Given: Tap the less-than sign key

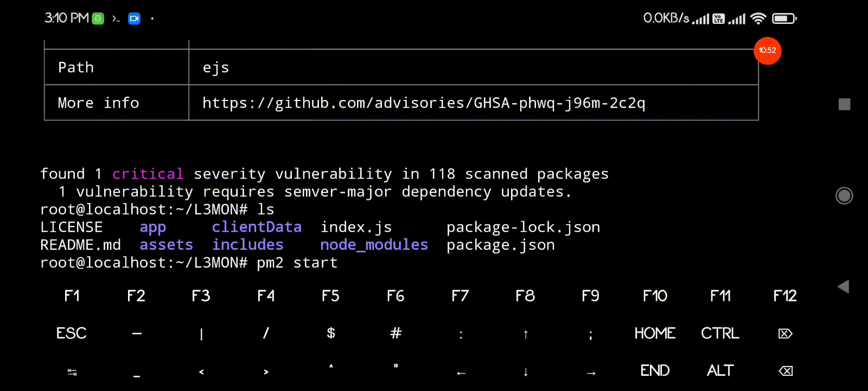Looking at the screenshot, I should point(201,372).
